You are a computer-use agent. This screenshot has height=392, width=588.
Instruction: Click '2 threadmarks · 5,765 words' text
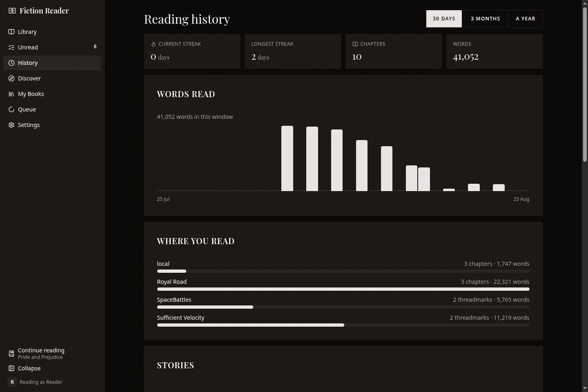click(x=491, y=300)
